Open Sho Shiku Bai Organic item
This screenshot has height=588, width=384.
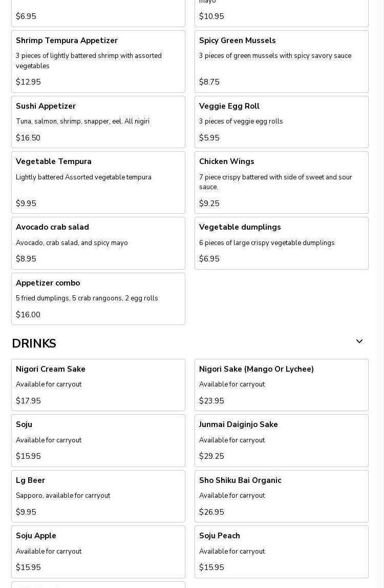(281, 496)
